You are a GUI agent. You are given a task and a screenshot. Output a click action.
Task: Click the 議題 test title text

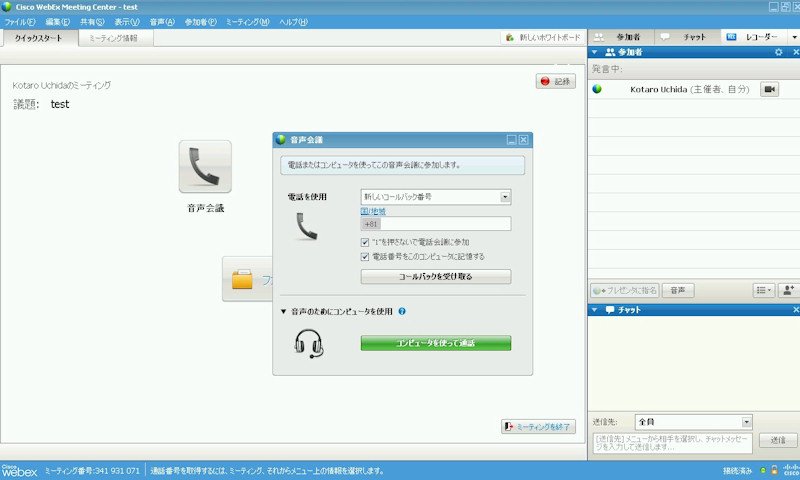tap(41, 105)
